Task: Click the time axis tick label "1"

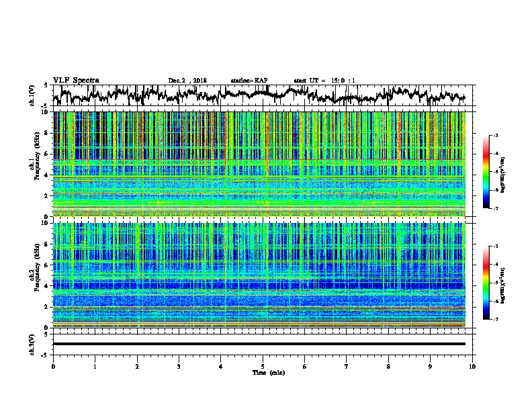Action: pos(95,367)
